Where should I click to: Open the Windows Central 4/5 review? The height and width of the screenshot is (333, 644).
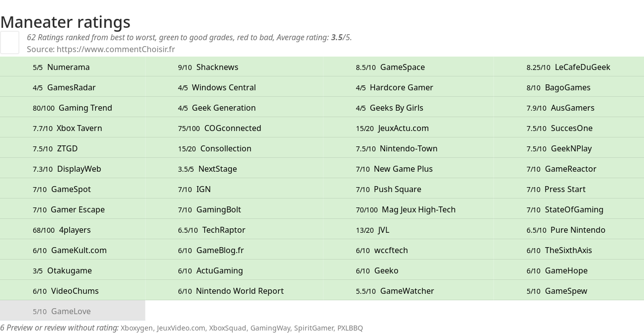(x=234, y=87)
